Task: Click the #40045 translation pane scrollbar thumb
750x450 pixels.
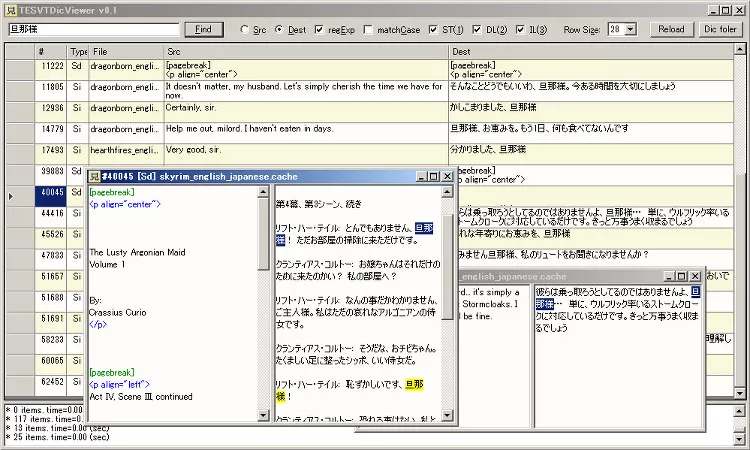Action: point(447,267)
